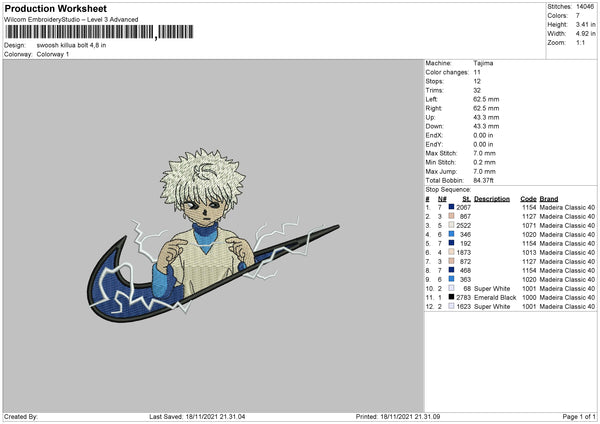Click the white swatch in row 1623
Image resolution: width=600 pixels, height=424 pixels.
click(x=451, y=306)
